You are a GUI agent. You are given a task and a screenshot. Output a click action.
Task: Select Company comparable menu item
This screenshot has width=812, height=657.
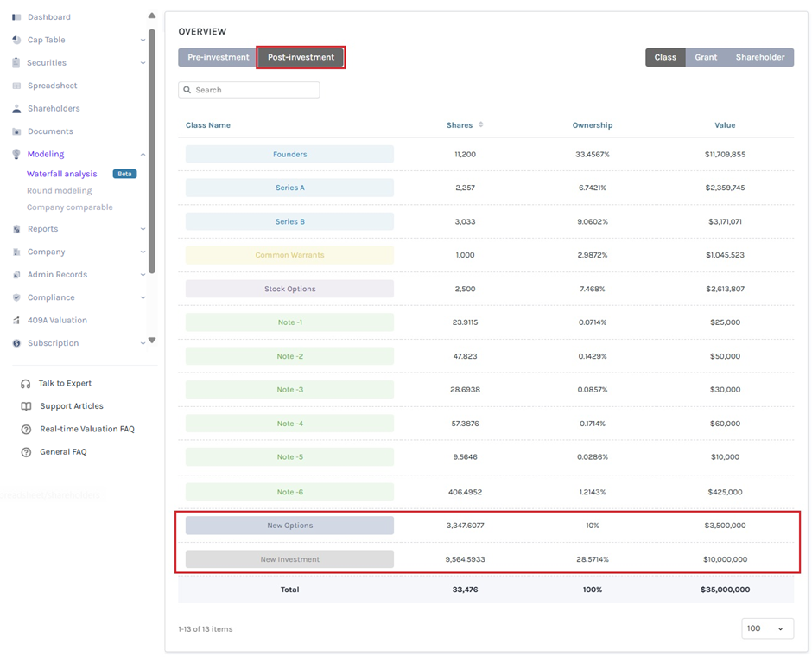tap(70, 207)
